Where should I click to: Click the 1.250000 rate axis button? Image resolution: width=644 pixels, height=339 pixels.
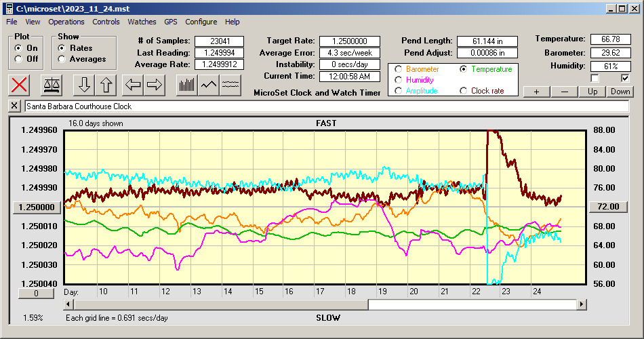pos(37,207)
